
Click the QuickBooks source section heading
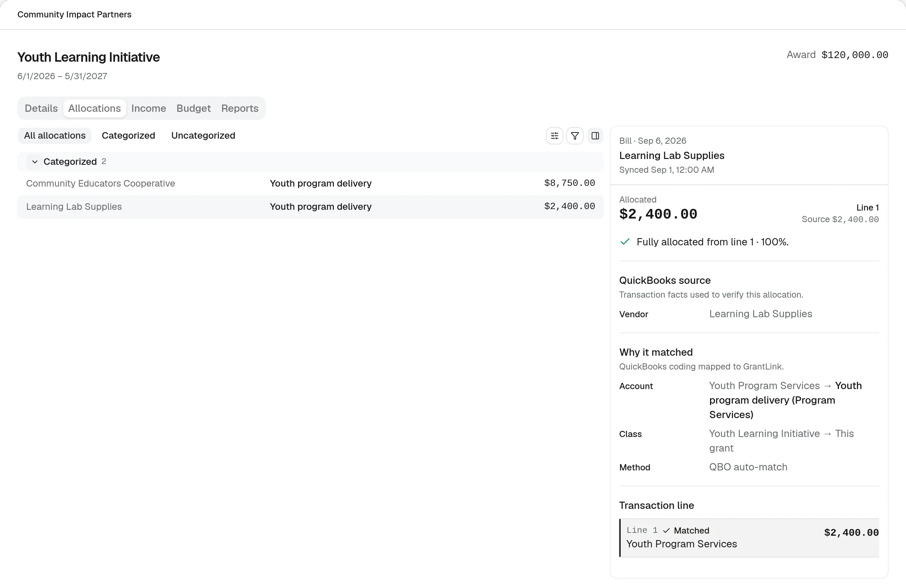coord(665,281)
